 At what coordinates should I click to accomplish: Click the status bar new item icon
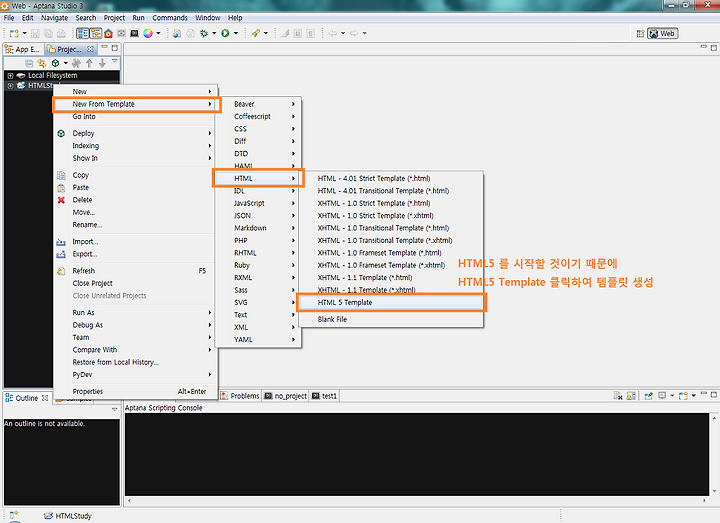click(14, 515)
